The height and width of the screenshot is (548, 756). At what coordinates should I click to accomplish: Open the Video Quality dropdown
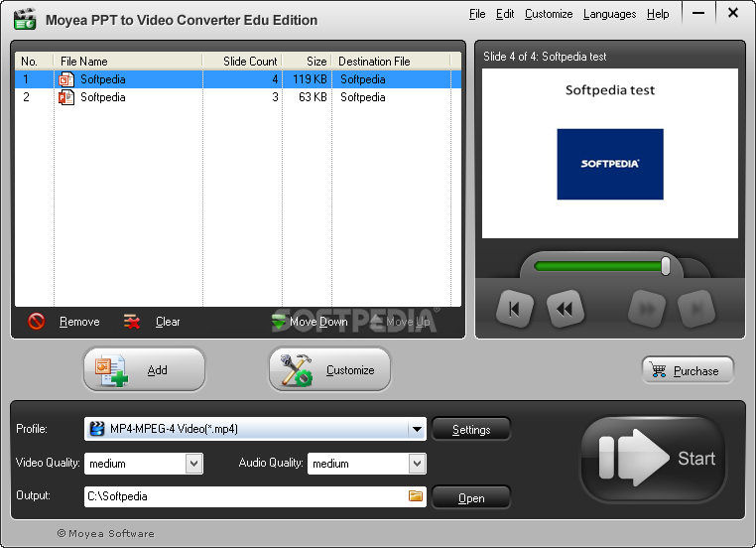pos(144,464)
